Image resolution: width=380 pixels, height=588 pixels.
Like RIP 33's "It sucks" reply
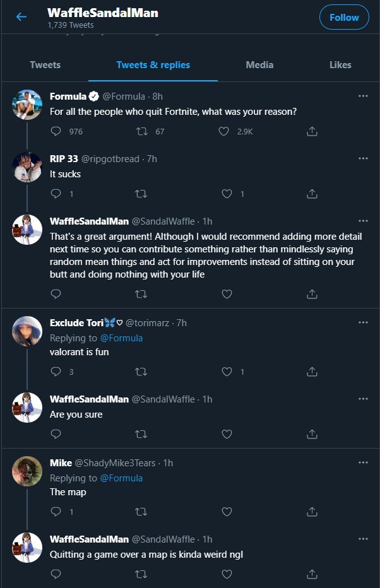point(227,194)
